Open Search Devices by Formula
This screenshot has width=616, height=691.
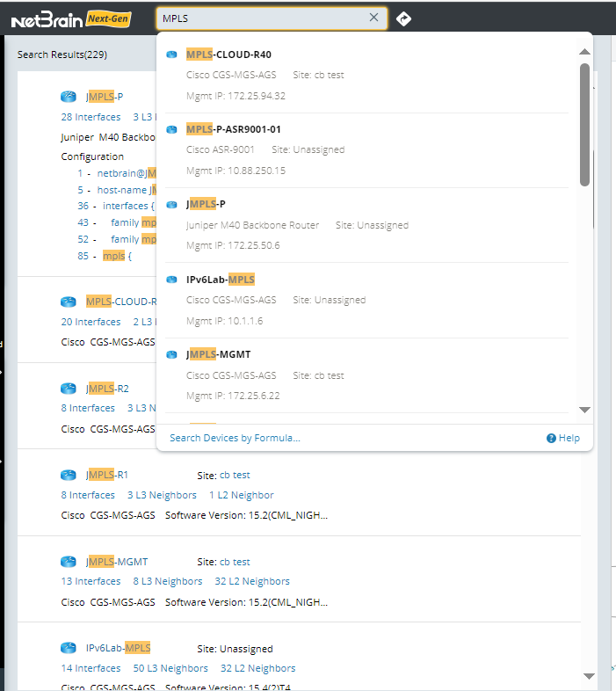click(235, 438)
